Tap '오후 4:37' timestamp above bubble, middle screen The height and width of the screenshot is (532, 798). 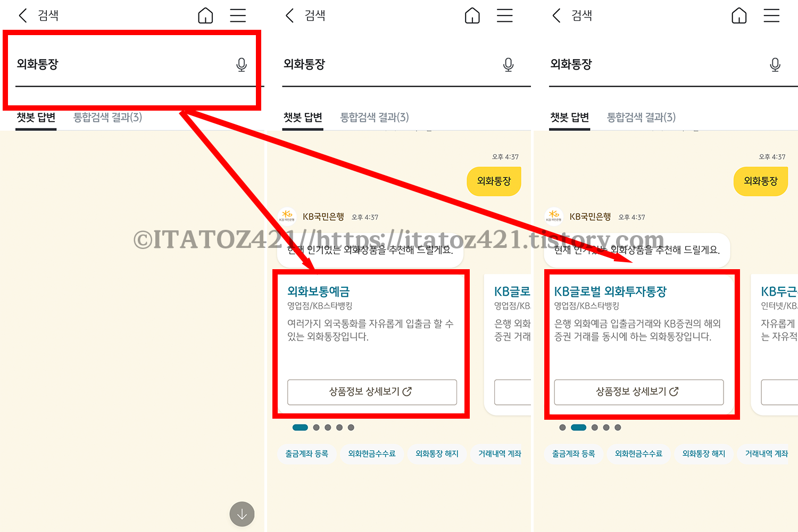505,157
